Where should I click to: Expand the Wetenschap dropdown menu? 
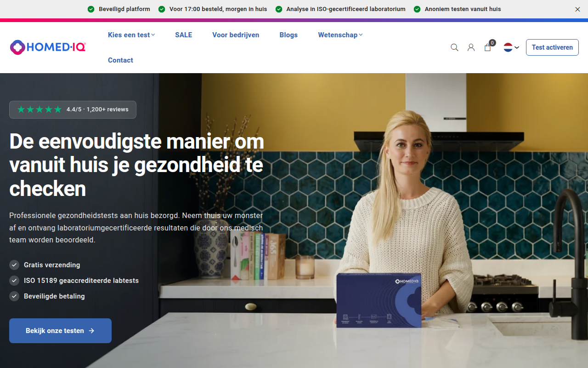340,35
